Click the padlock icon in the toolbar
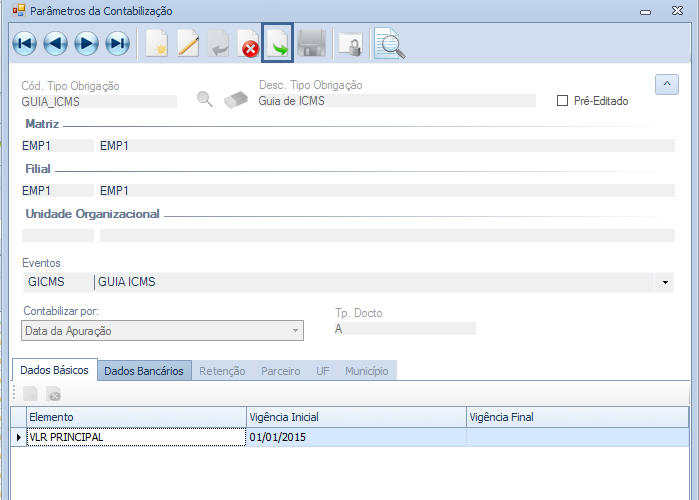Viewport: 699px width, 500px height. coord(351,45)
